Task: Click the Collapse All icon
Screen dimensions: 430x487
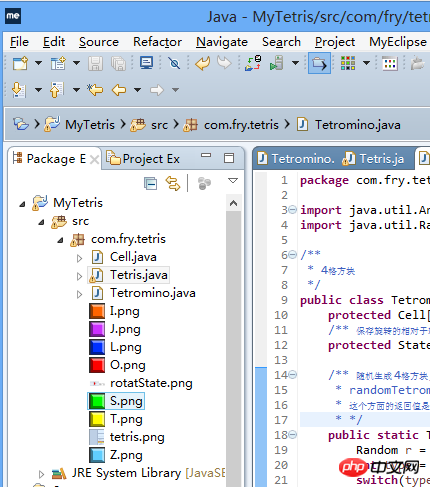Action: [x=150, y=183]
